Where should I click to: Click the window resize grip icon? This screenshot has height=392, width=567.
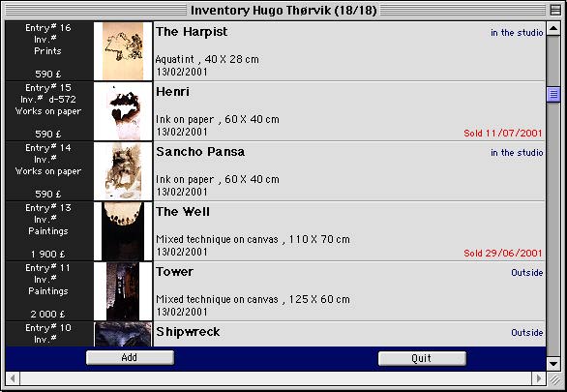point(553,378)
